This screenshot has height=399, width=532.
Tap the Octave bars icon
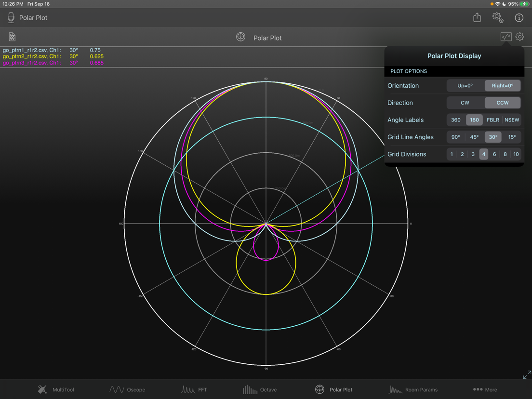coord(250,389)
